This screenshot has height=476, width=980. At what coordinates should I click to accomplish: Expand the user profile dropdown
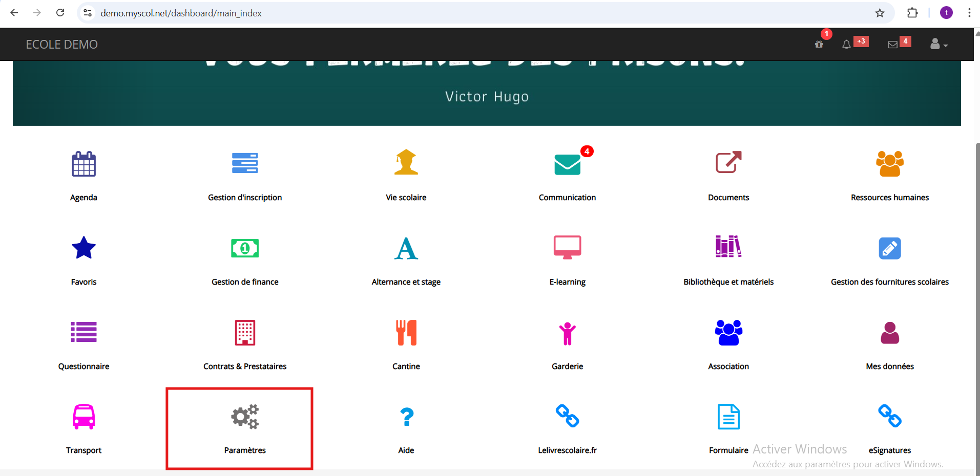pyautogui.click(x=939, y=45)
